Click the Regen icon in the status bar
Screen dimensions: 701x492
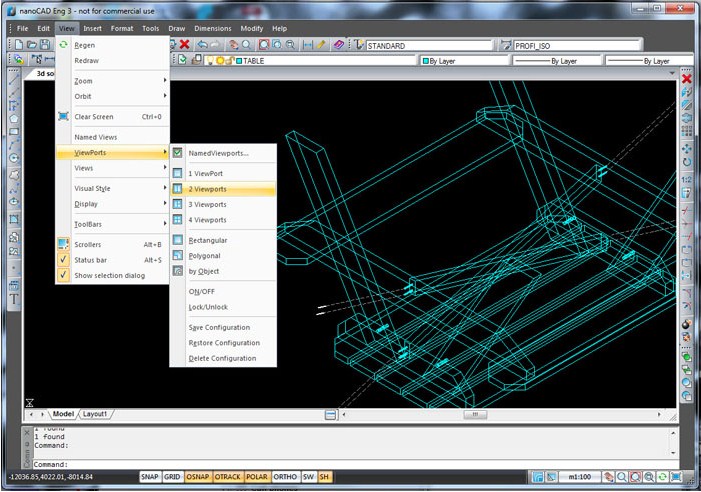(662, 477)
